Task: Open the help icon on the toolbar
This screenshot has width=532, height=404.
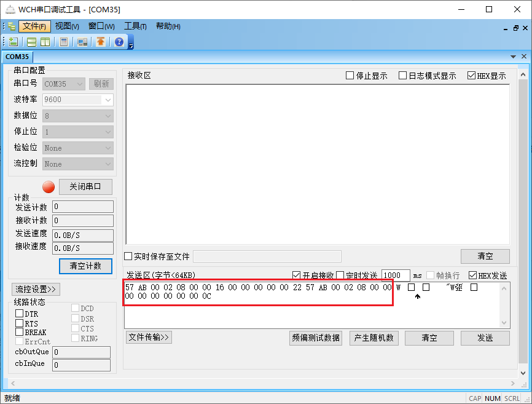Action: click(119, 41)
